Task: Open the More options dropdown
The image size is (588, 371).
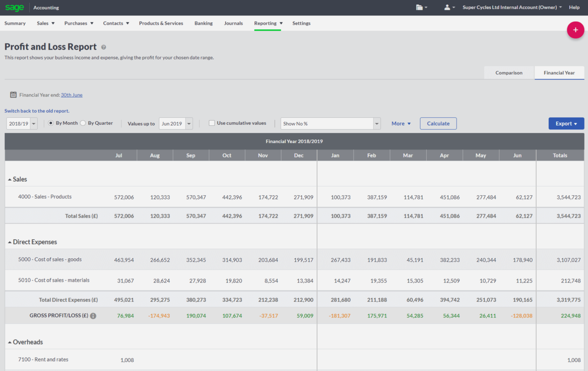Action: (401, 123)
